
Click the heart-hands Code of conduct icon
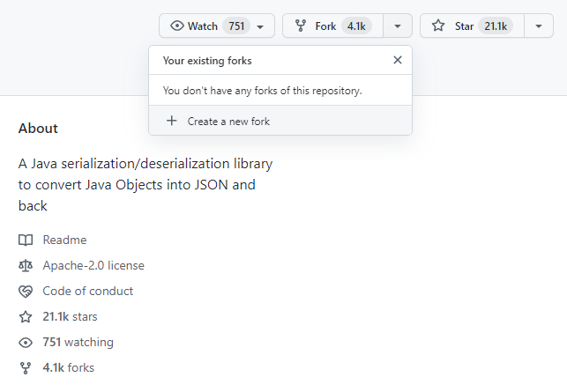pyautogui.click(x=26, y=292)
